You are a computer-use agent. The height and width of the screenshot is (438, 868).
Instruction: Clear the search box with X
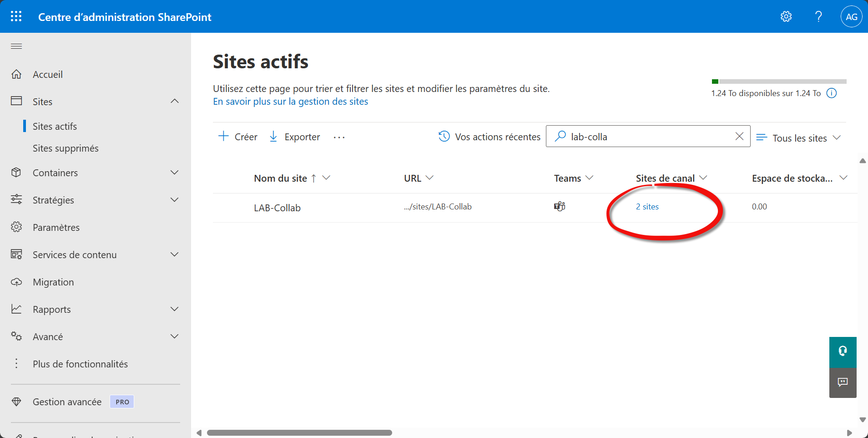pyautogui.click(x=739, y=136)
